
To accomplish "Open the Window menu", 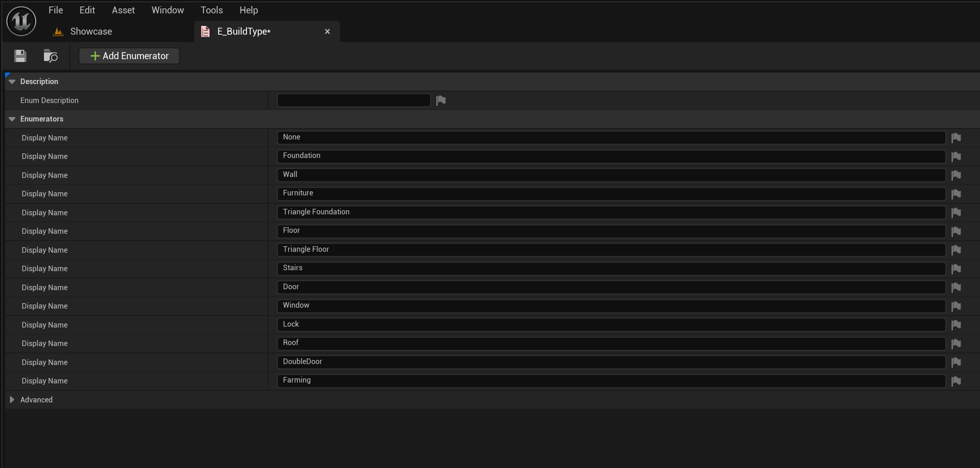I will [167, 10].
